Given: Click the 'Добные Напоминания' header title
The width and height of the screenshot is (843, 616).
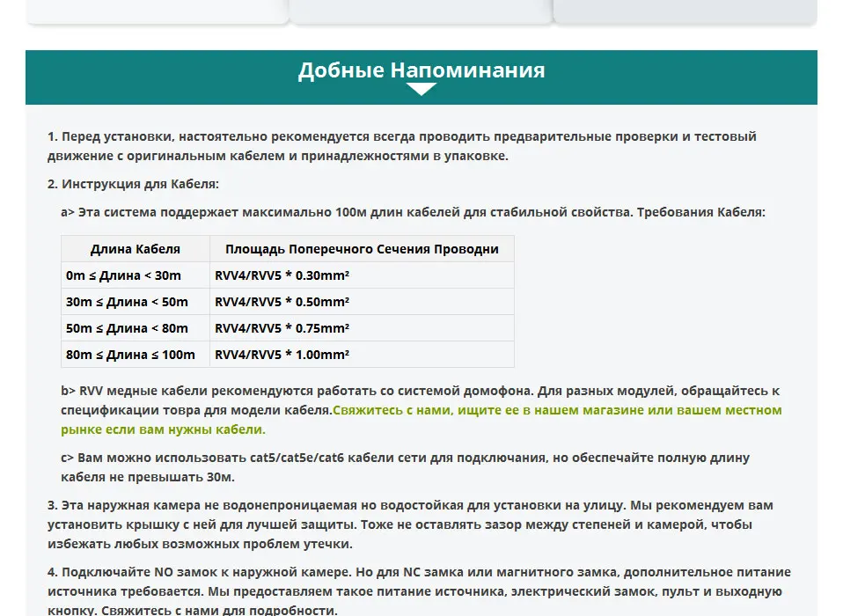Looking at the screenshot, I should pos(421,70).
